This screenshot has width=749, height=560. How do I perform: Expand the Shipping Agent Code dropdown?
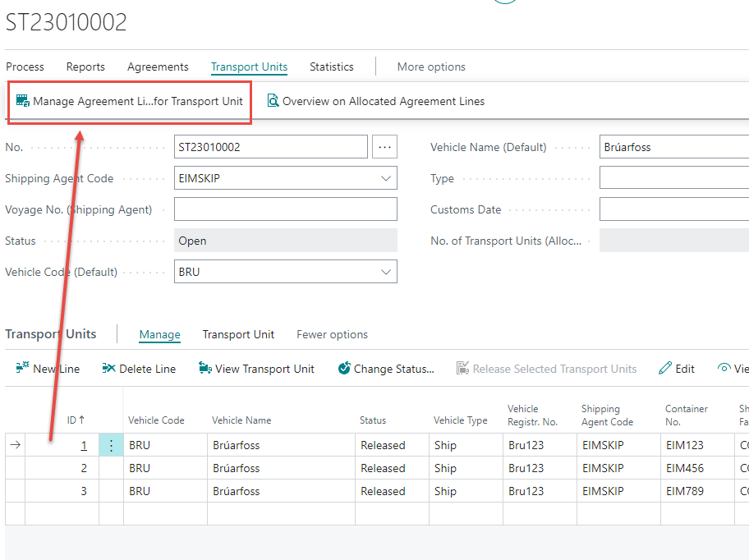pyautogui.click(x=386, y=178)
